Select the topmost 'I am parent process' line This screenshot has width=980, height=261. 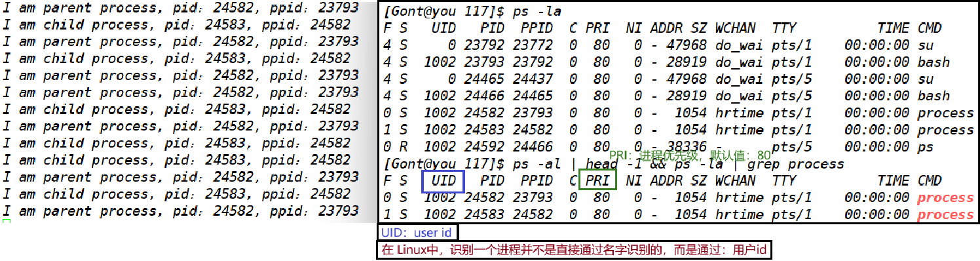click(x=180, y=8)
